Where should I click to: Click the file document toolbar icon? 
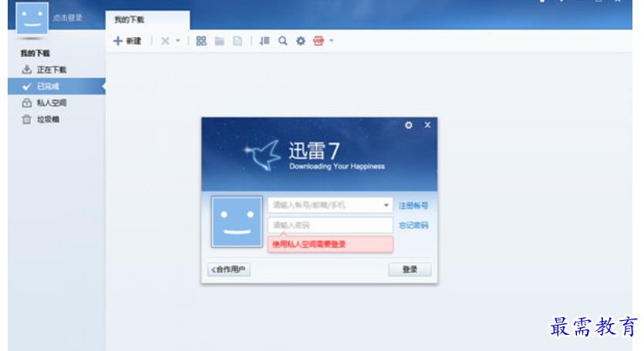(238, 41)
